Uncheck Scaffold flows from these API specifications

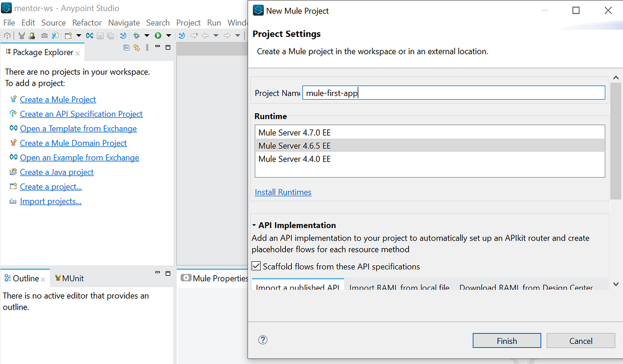pos(256,266)
